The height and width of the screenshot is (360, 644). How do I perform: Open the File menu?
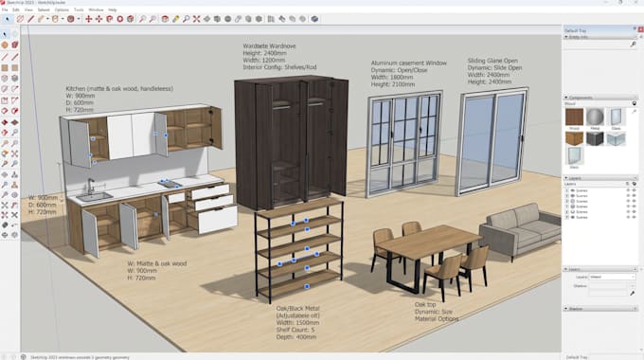pos(5,9)
